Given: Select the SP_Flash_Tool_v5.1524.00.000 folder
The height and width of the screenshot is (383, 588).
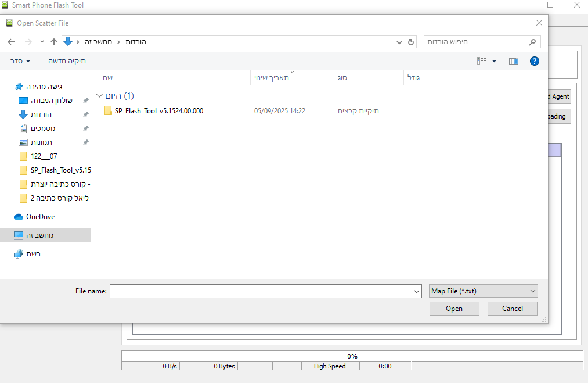Looking at the screenshot, I should click(159, 111).
